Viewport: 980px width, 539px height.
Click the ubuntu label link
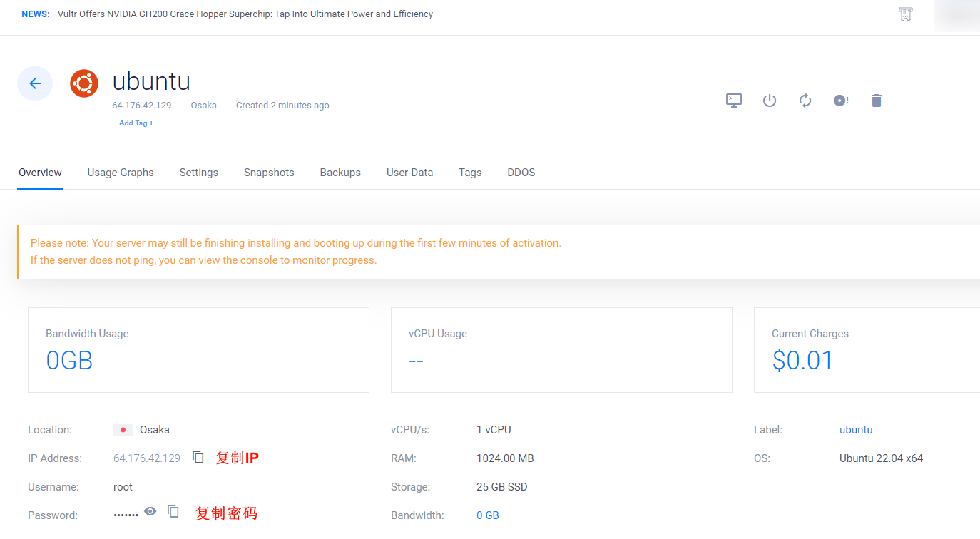(856, 430)
